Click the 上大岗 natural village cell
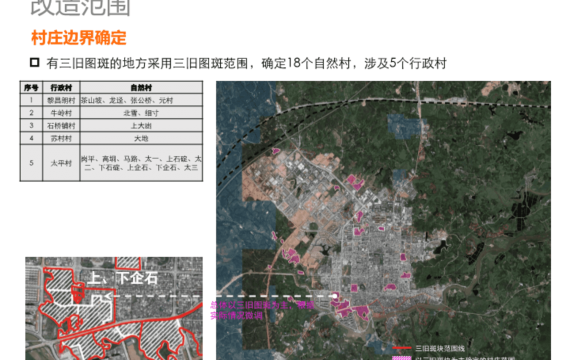This screenshot has width=570, height=360. pyautogui.click(x=141, y=126)
